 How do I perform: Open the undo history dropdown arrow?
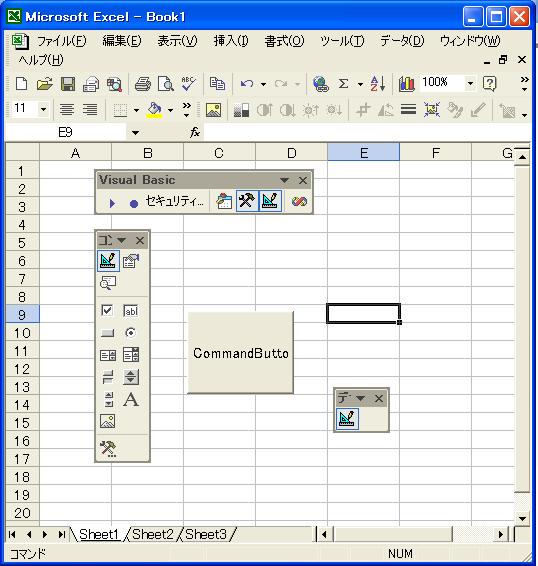tap(264, 84)
